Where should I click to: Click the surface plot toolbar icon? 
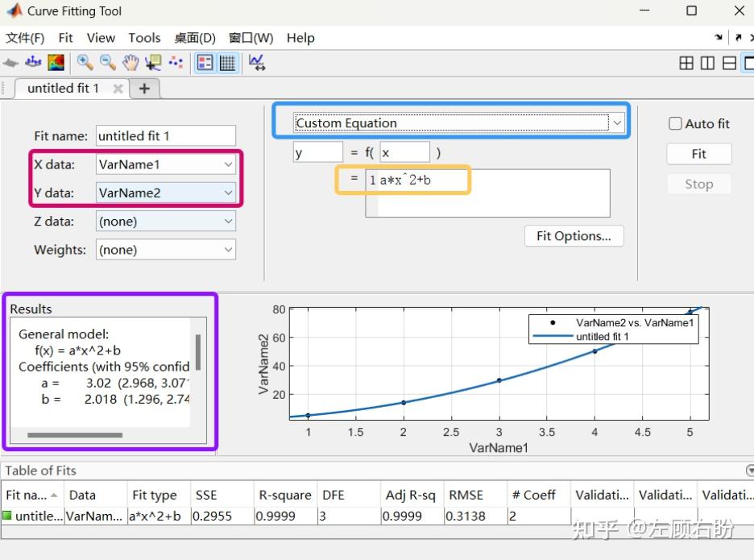(10, 63)
